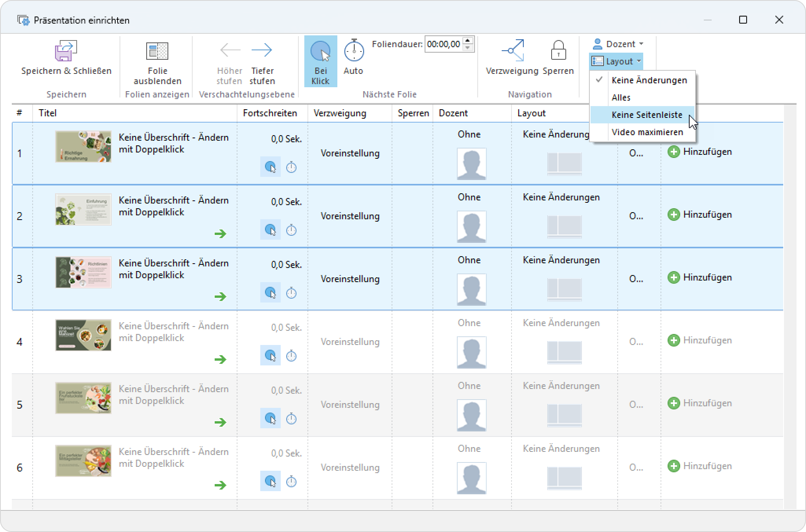Click the presenter avatar in slide 1

[x=471, y=164]
